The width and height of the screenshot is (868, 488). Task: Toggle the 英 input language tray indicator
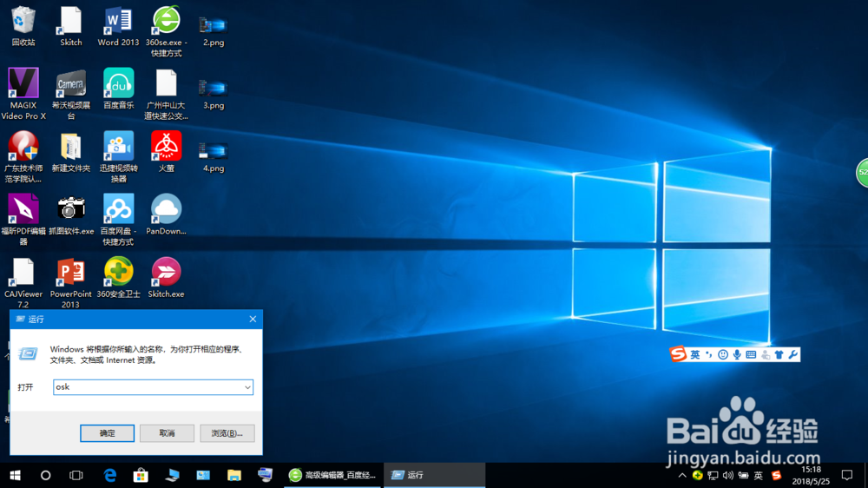tap(759, 475)
